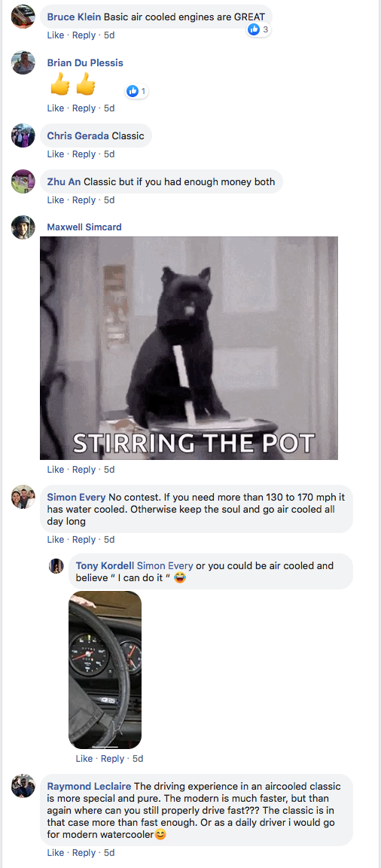
Task: Click Raymond Leclaire's avatar
Action: (x=23, y=786)
